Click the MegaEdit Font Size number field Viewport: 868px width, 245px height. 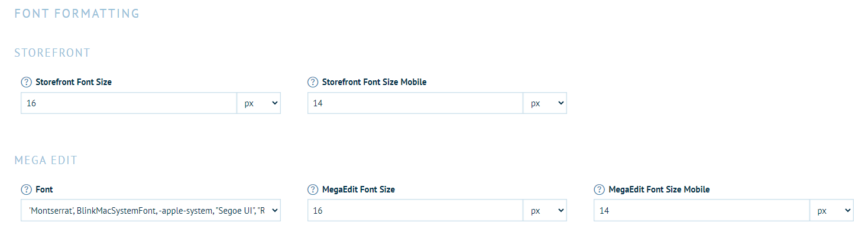(x=415, y=211)
